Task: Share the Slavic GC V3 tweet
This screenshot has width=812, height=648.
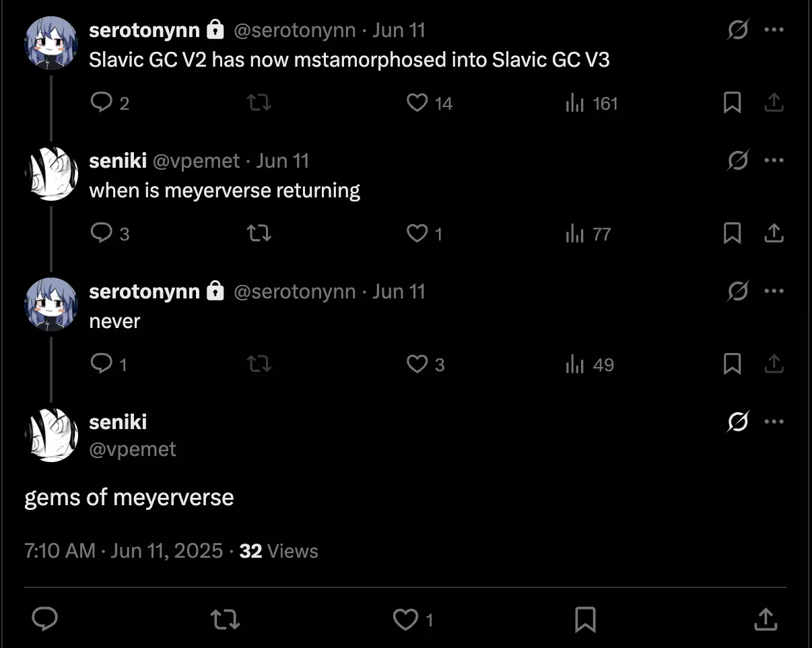Action: click(774, 103)
